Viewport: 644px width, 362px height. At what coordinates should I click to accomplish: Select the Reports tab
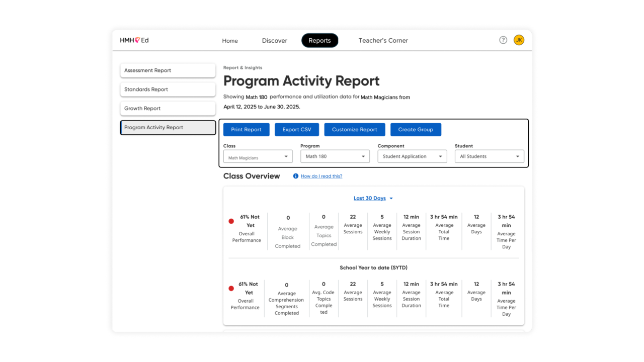pos(320,41)
